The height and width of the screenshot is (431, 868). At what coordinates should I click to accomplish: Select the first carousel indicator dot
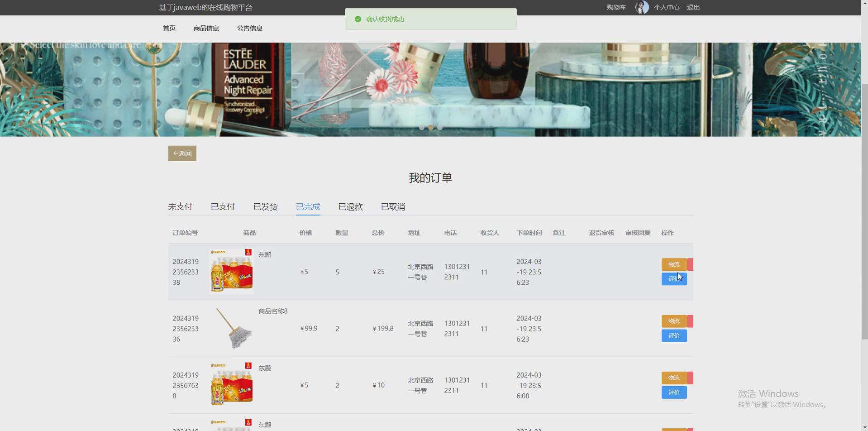(422, 128)
